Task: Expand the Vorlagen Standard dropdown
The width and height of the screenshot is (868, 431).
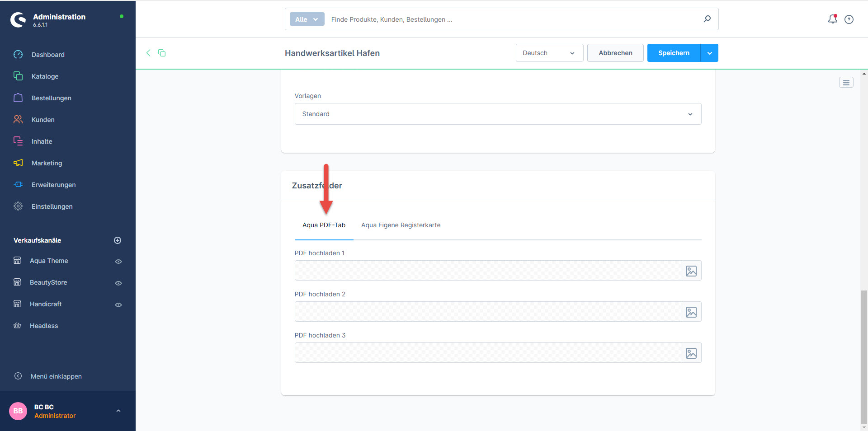Action: coord(497,114)
